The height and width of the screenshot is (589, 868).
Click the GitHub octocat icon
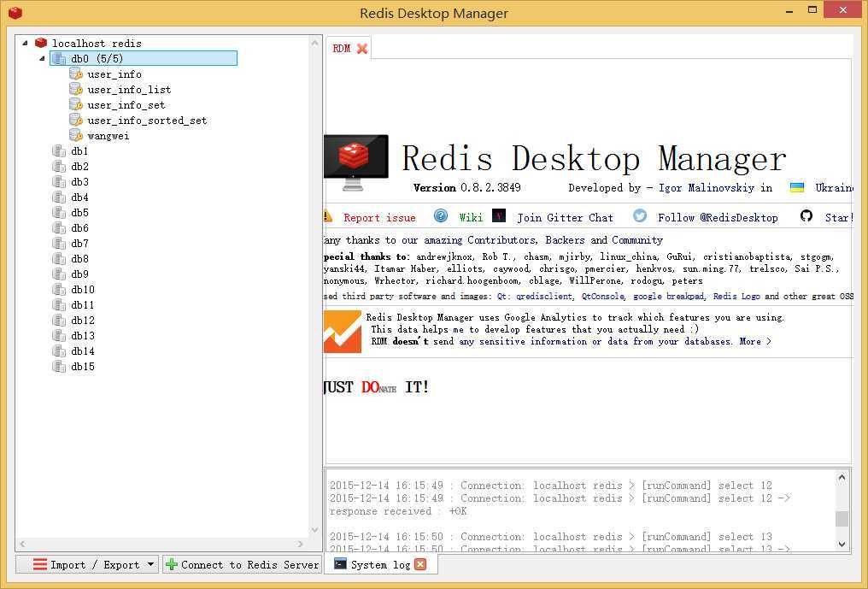coord(806,215)
